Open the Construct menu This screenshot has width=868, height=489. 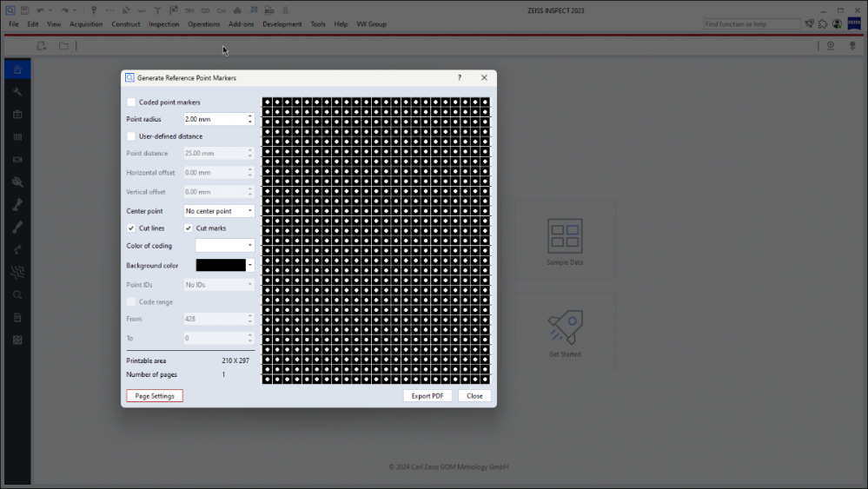click(x=126, y=24)
